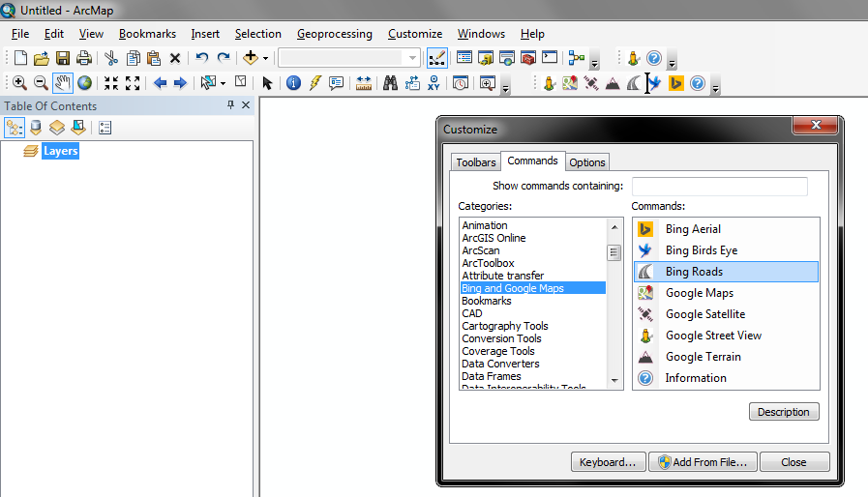The width and height of the screenshot is (868, 497).
Task: Select the Zoom In tool
Action: coord(19,83)
